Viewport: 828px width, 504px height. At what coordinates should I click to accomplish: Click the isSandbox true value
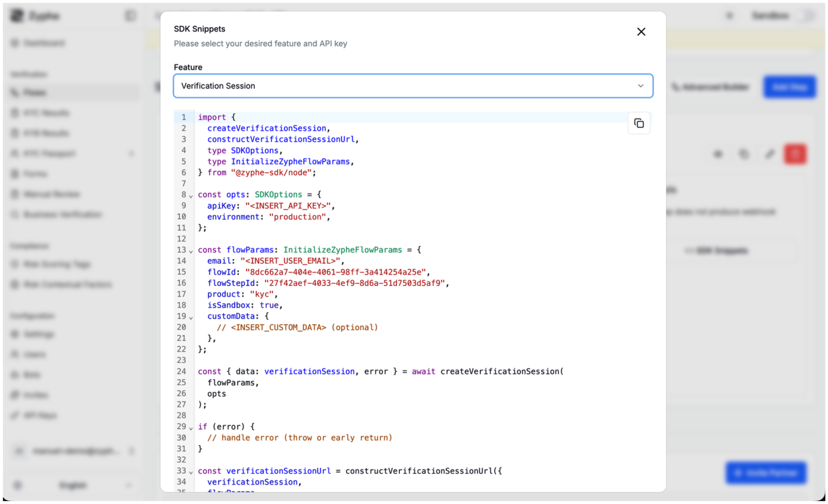point(269,305)
